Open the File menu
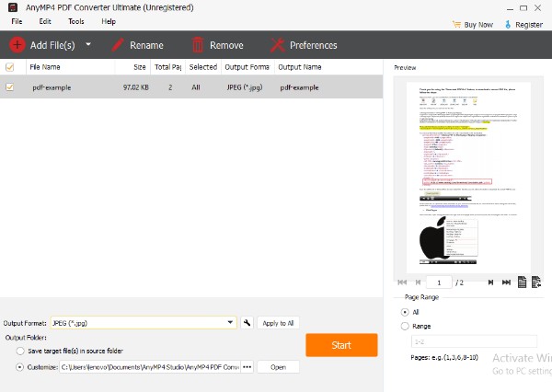 click(17, 21)
